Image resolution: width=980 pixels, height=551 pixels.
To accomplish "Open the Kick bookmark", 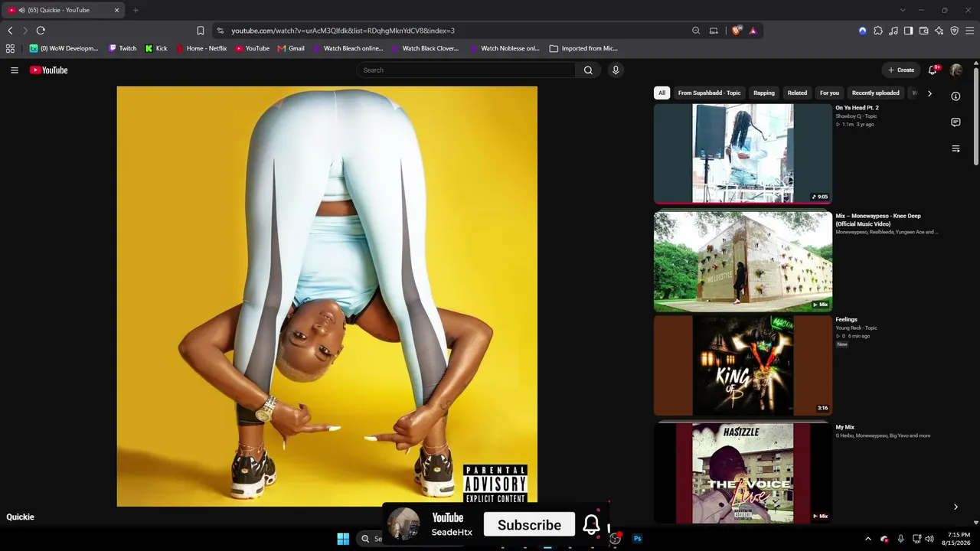I will [x=156, y=48].
